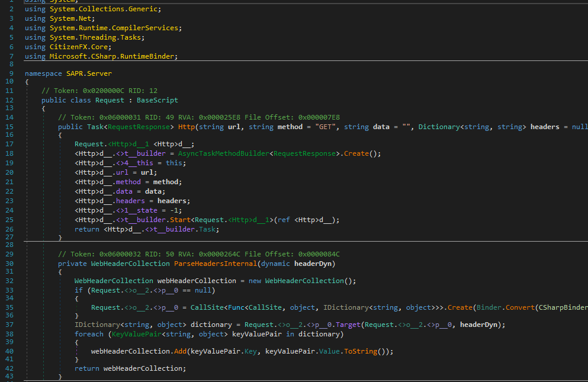Screen dimensions: 588x382
Task: Click the SAPR.Server namespace name
Action: point(88,73)
